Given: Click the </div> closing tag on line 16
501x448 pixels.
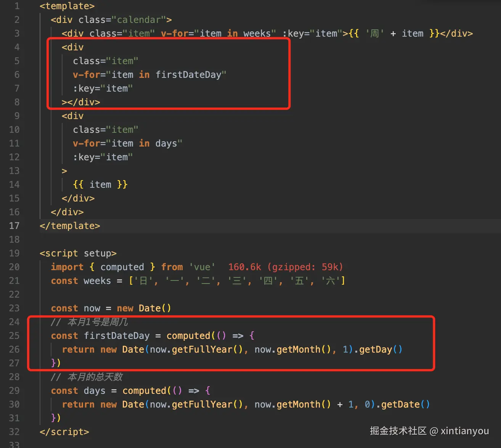Looking at the screenshot, I should point(67,212).
